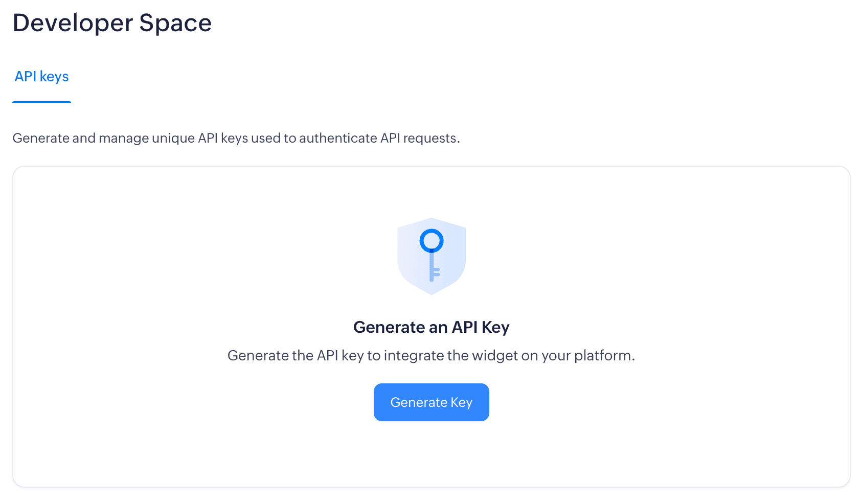Select the Developer Space page heading
The width and height of the screenshot is (861, 504).
(112, 23)
